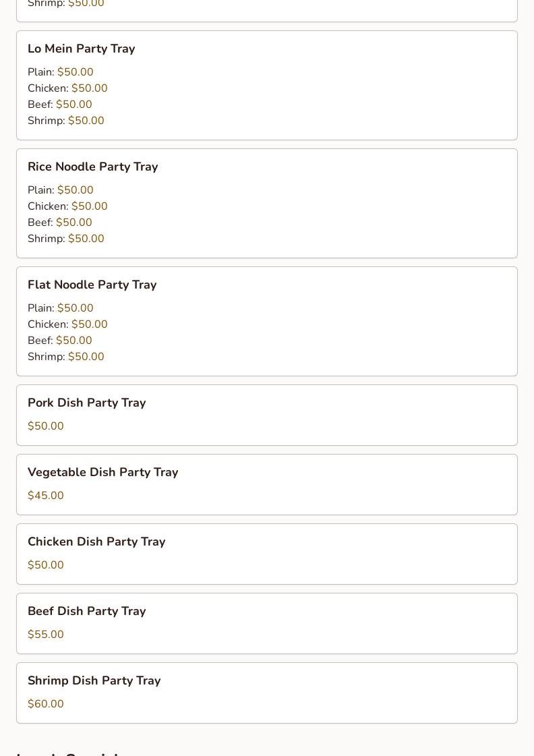The height and width of the screenshot is (756, 534).
Task: Select Beef Flat Noodle option
Action: (60, 341)
